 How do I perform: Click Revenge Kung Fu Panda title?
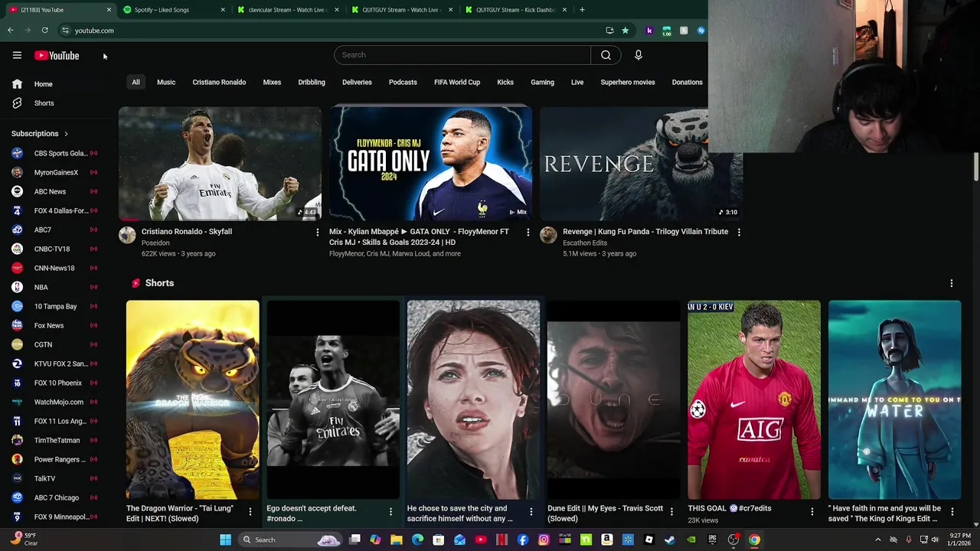pyautogui.click(x=645, y=232)
